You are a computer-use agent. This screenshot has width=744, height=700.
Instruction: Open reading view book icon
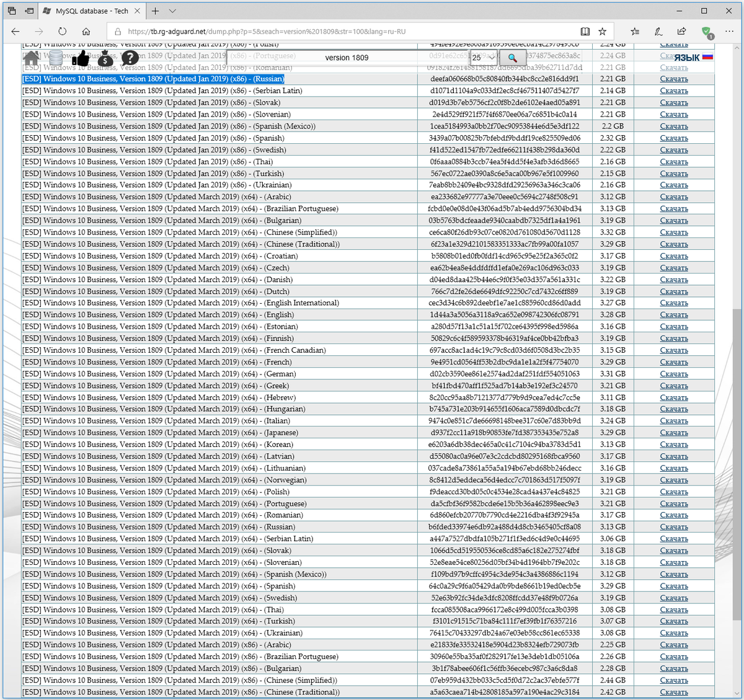(x=585, y=31)
